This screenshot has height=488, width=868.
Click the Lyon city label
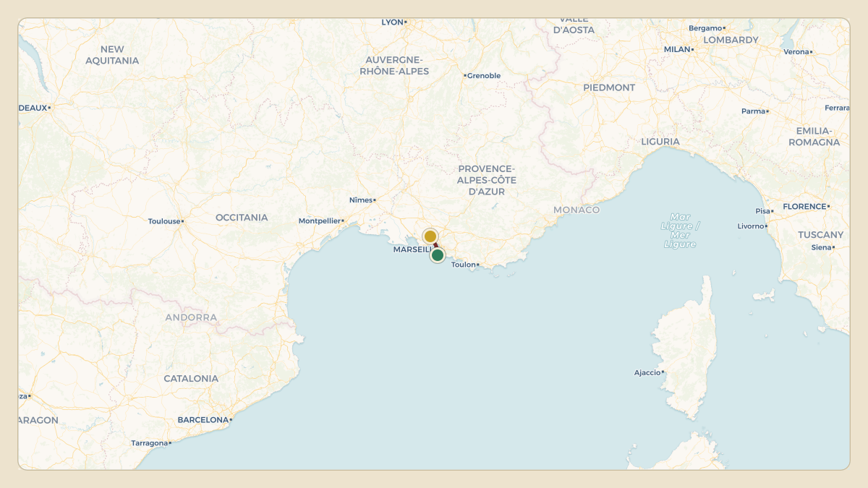pyautogui.click(x=392, y=22)
